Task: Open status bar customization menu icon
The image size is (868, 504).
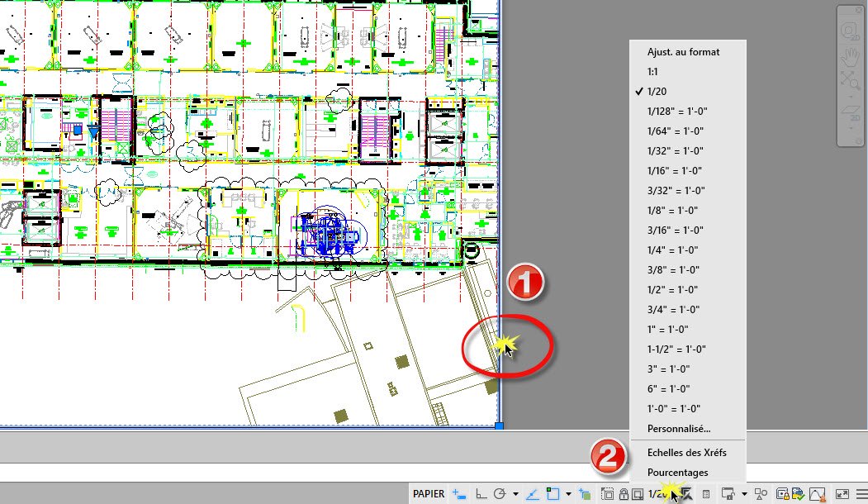Action: tap(861, 494)
